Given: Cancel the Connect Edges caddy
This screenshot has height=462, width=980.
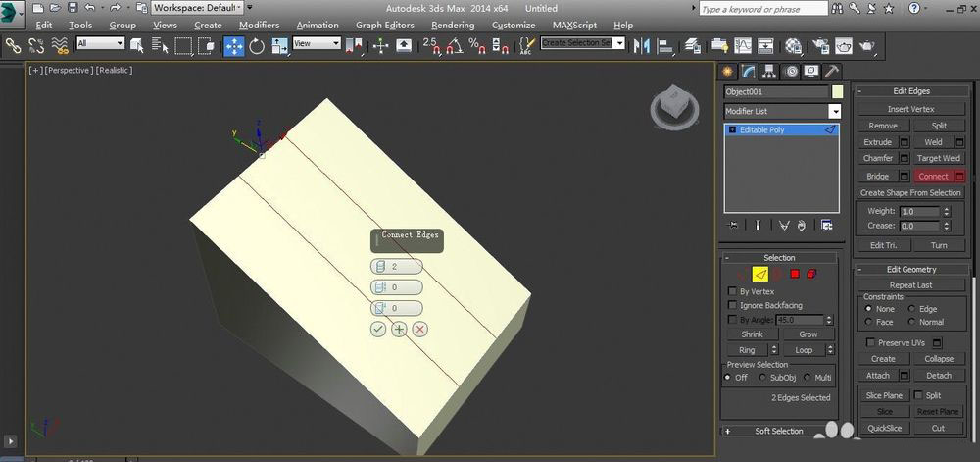Looking at the screenshot, I should pos(420,329).
